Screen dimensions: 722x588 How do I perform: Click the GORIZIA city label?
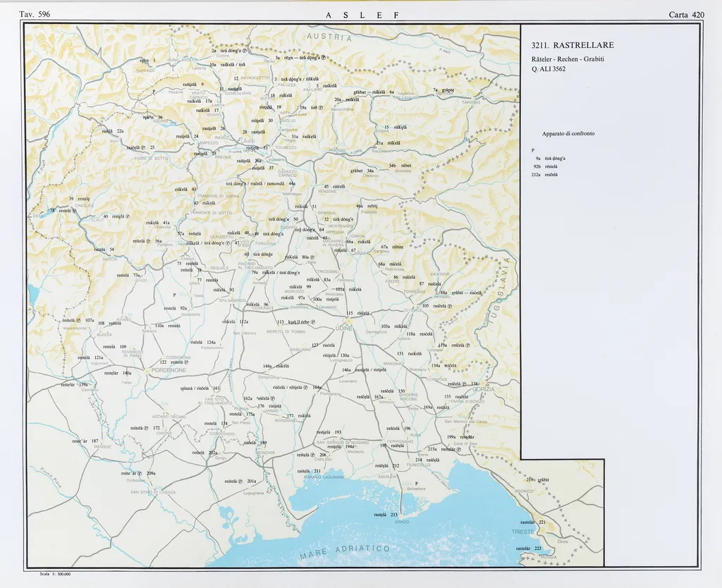(x=483, y=389)
